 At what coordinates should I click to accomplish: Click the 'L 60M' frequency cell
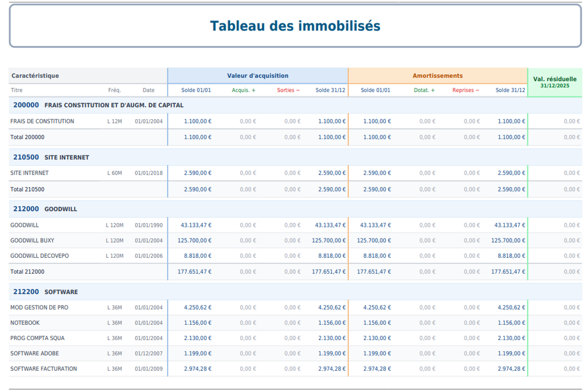click(115, 173)
